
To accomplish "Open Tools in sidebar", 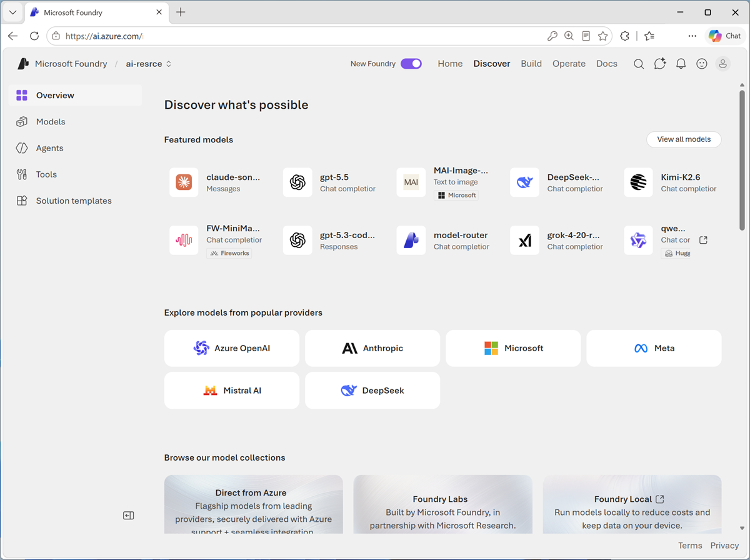I will 75,174.
